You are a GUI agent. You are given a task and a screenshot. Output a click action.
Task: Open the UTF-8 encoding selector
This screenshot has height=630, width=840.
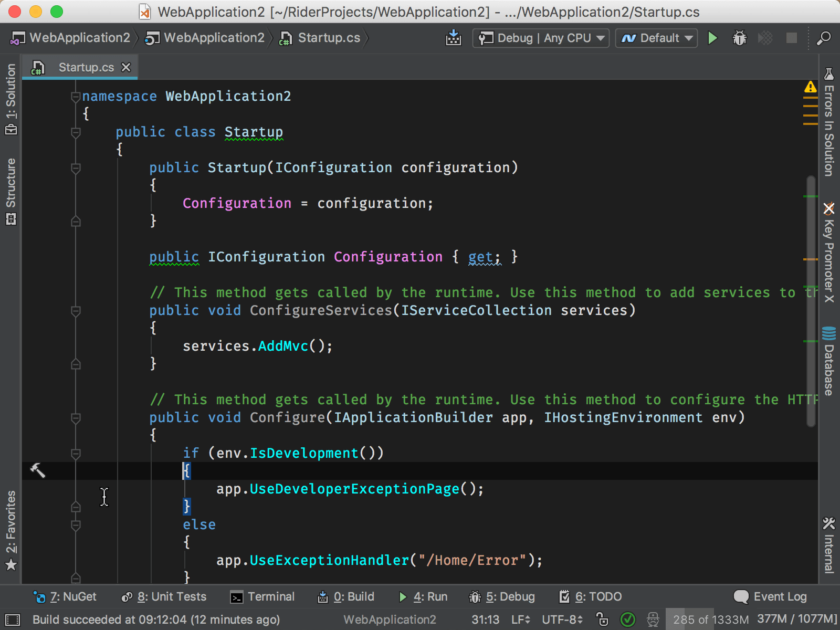pyautogui.click(x=561, y=619)
